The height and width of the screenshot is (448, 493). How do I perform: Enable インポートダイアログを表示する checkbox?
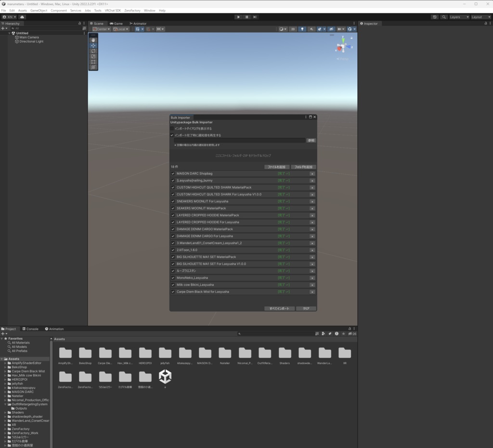pyautogui.click(x=172, y=129)
